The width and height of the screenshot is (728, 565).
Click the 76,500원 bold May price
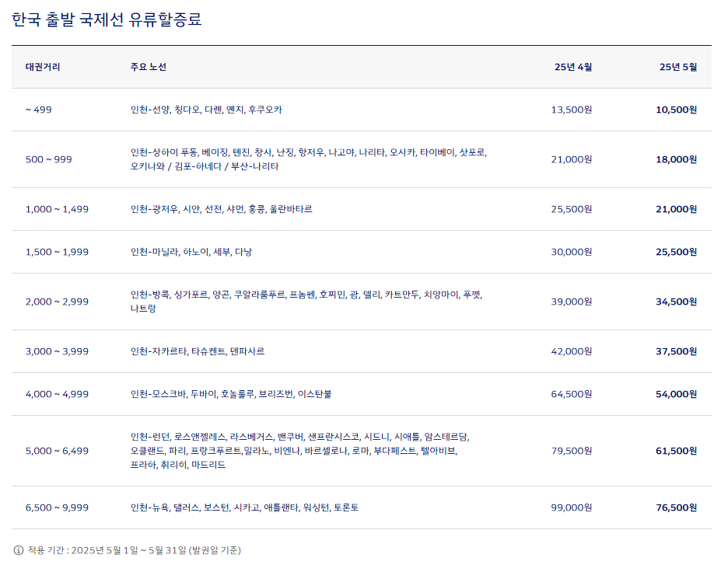click(x=675, y=507)
